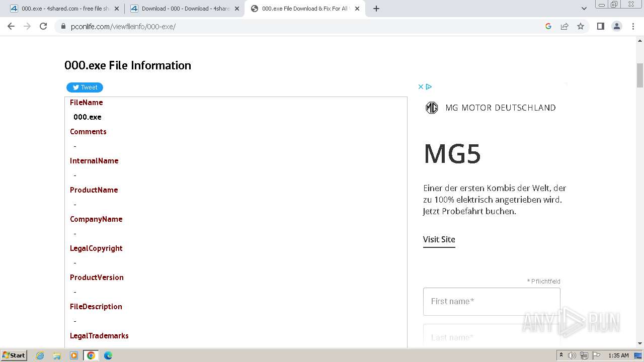Click the FileDescription label
Image resolution: width=644 pixels, height=362 pixels.
tap(96, 306)
